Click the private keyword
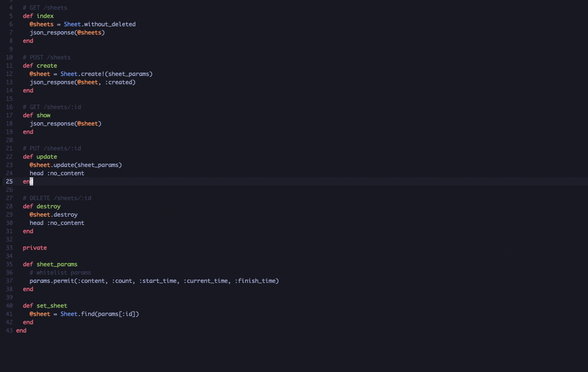Viewport: 588px width, 372px height. coord(35,247)
